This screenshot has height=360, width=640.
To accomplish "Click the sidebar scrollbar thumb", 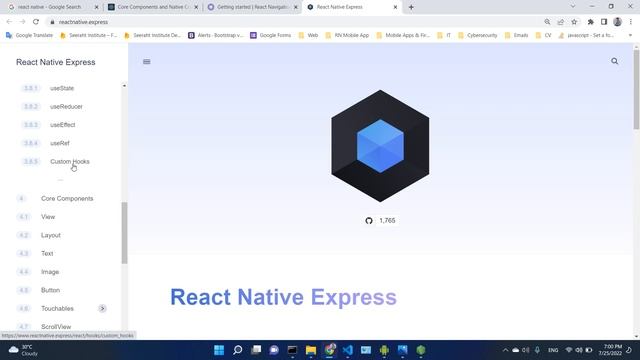I will tap(124, 233).
